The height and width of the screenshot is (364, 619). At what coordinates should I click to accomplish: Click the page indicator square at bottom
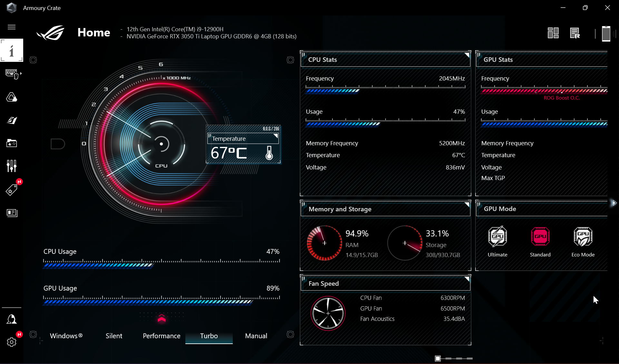(438, 359)
